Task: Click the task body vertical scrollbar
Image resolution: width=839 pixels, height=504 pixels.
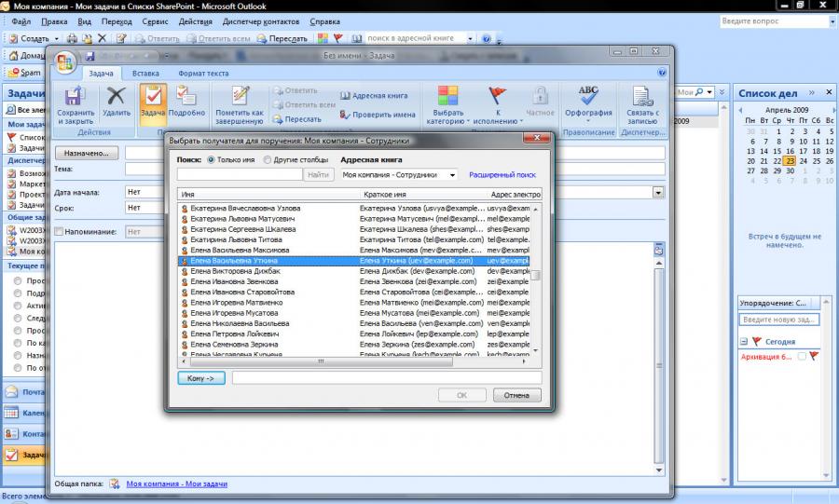Action: click(x=659, y=365)
